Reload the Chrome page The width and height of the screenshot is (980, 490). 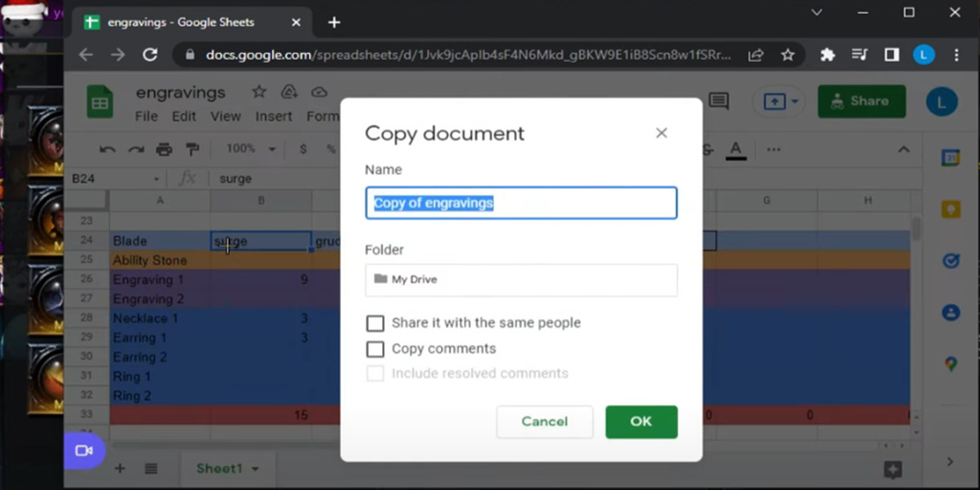coord(149,55)
